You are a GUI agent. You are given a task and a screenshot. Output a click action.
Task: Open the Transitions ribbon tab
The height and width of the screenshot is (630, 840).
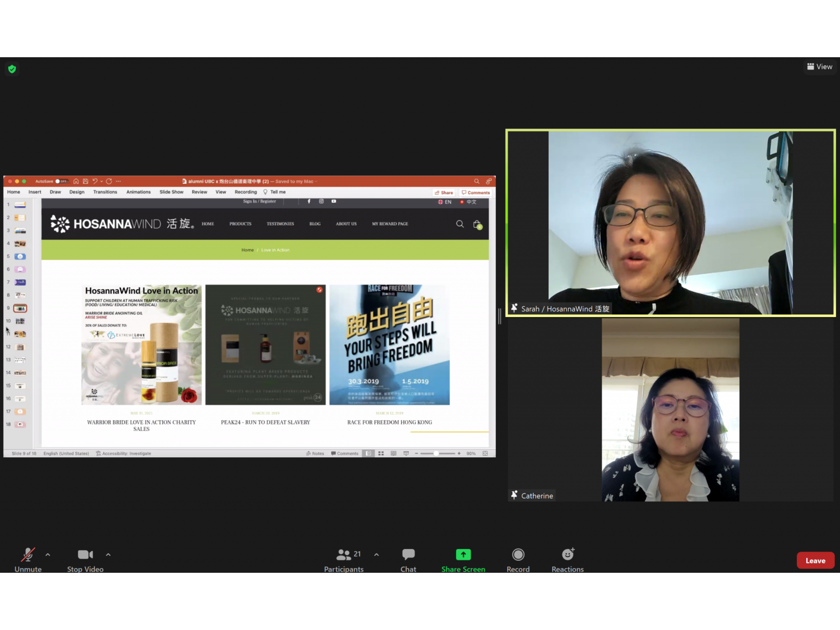pos(105,192)
